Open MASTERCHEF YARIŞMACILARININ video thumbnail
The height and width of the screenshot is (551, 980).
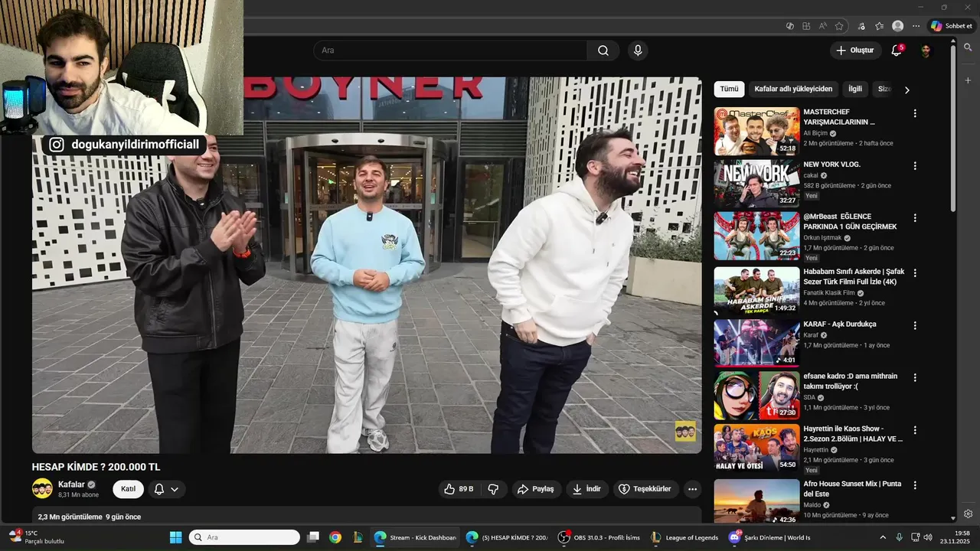[x=756, y=131]
